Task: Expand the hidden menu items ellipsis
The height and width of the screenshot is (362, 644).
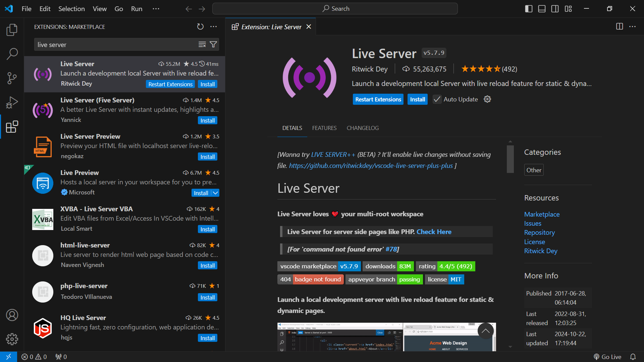Action: pos(156,9)
